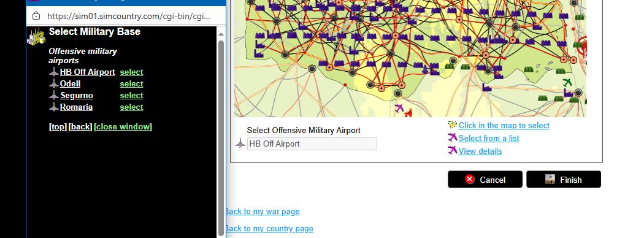Viewport: 644px width, 238px height.
Task: Click select next to HB Off Airport
Action: click(131, 72)
